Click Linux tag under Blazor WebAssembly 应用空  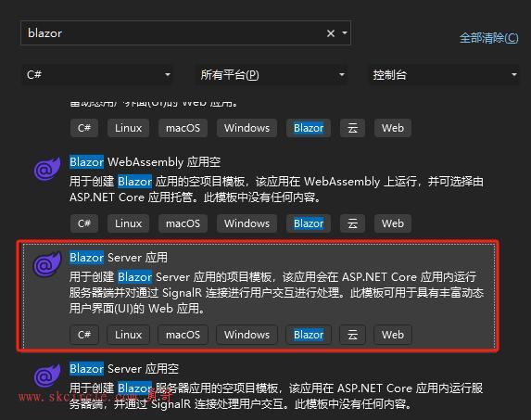pos(128,223)
